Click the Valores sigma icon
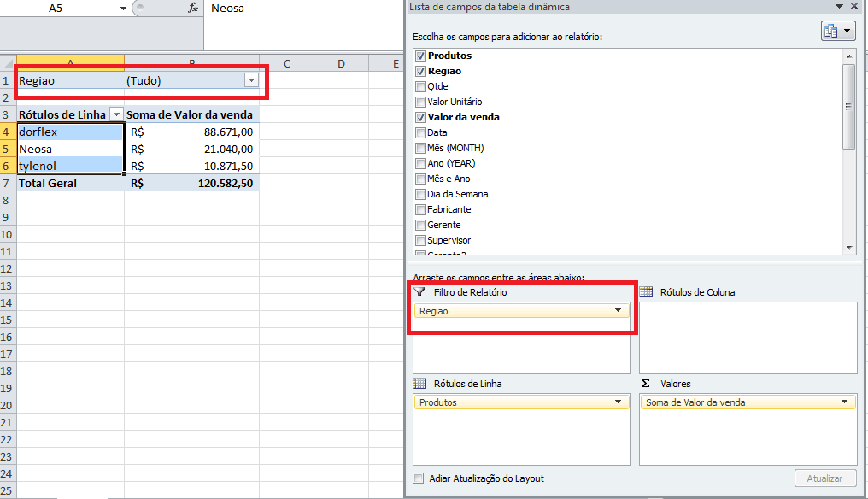This screenshot has width=868, height=499. click(x=646, y=384)
